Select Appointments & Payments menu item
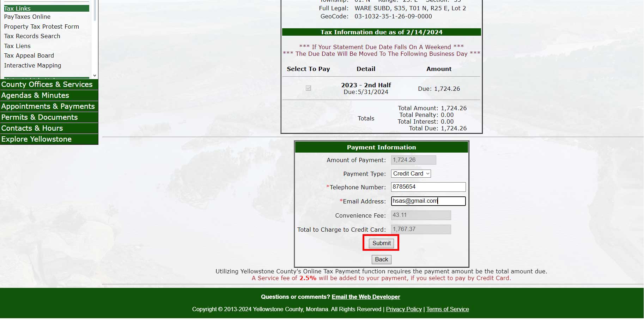 (48, 106)
